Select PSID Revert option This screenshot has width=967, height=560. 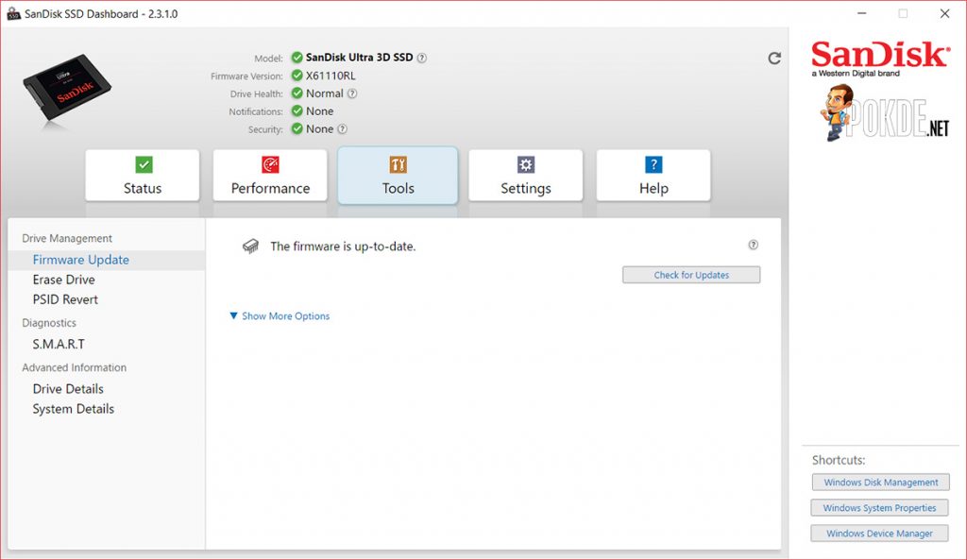(65, 299)
